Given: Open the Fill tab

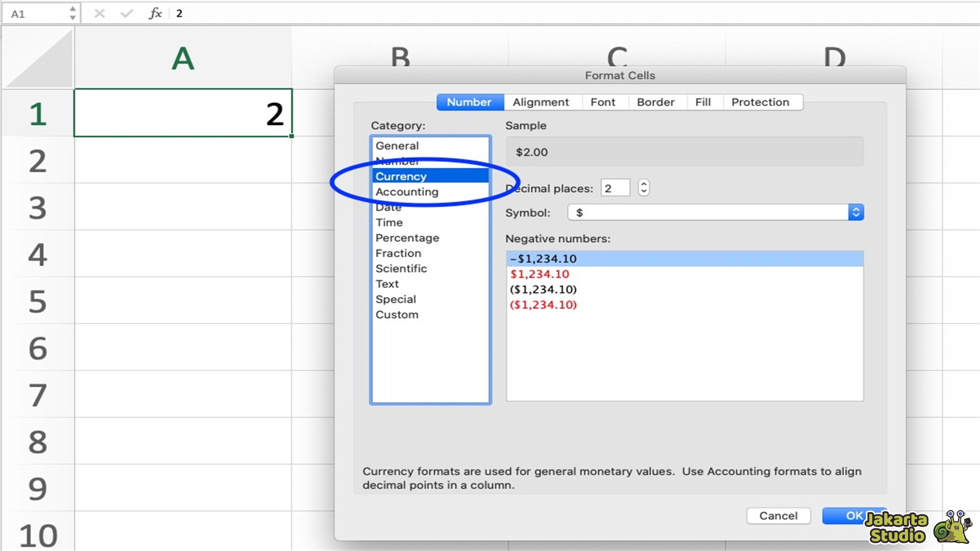Looking at the screenshot, I should click(x=703, y=103).
